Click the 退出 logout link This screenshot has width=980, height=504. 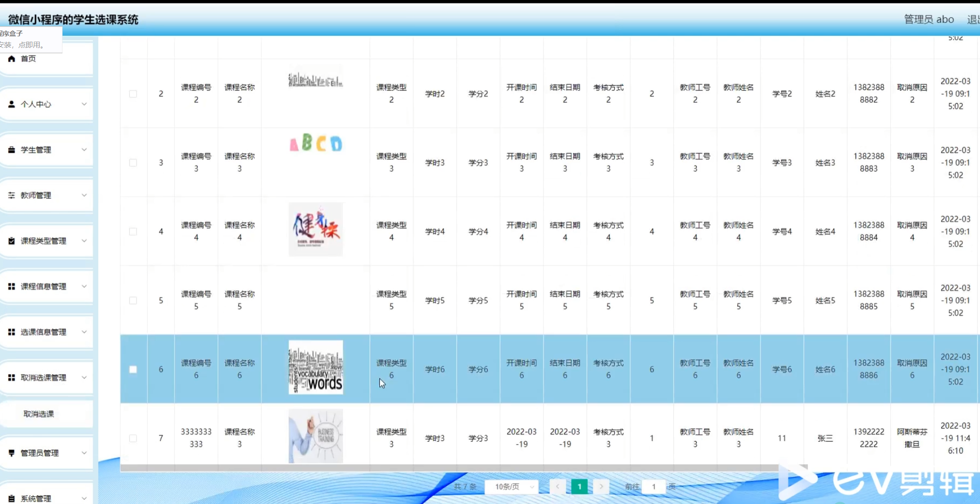973,19
